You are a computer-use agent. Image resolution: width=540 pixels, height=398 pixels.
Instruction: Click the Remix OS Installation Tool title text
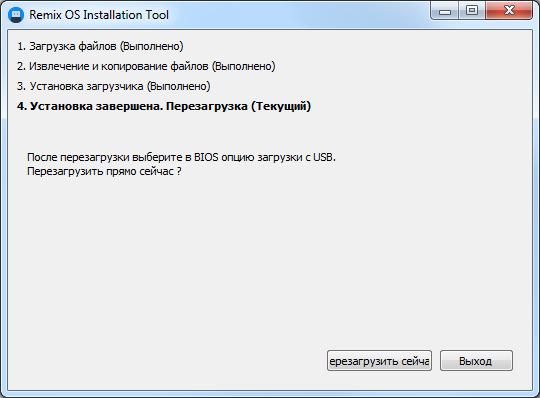(x=99, y=15)
